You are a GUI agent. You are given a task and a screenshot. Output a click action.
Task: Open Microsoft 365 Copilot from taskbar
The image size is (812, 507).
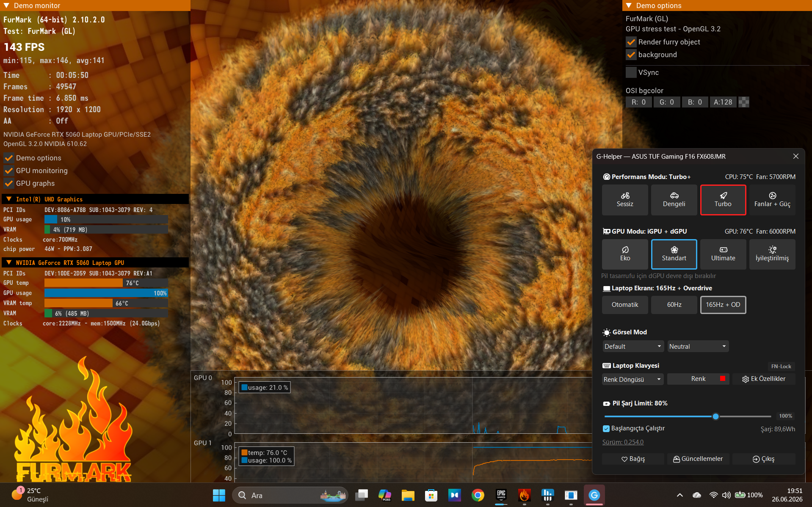[x=385, y=495]
